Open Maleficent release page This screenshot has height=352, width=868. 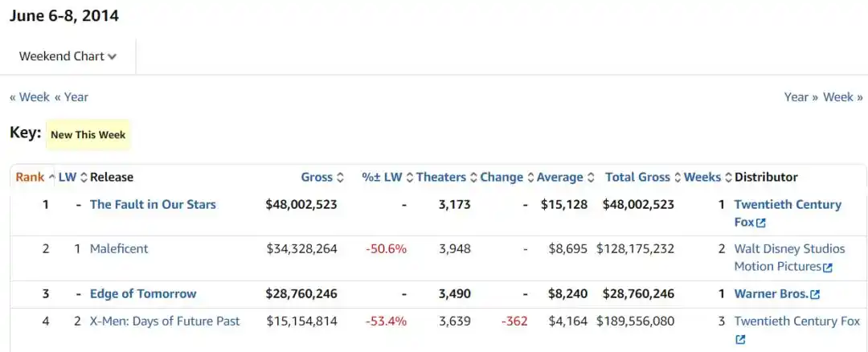(119, 249)
